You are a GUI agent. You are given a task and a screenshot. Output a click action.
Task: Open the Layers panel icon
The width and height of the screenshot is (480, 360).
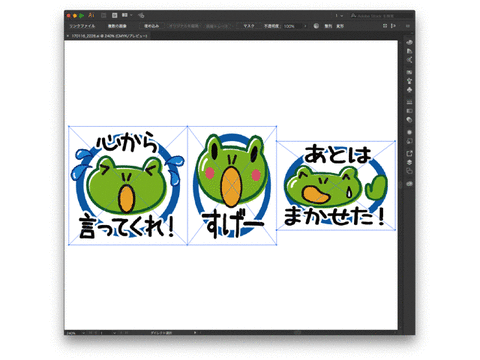pyautogui.click(x=409, y=162)
